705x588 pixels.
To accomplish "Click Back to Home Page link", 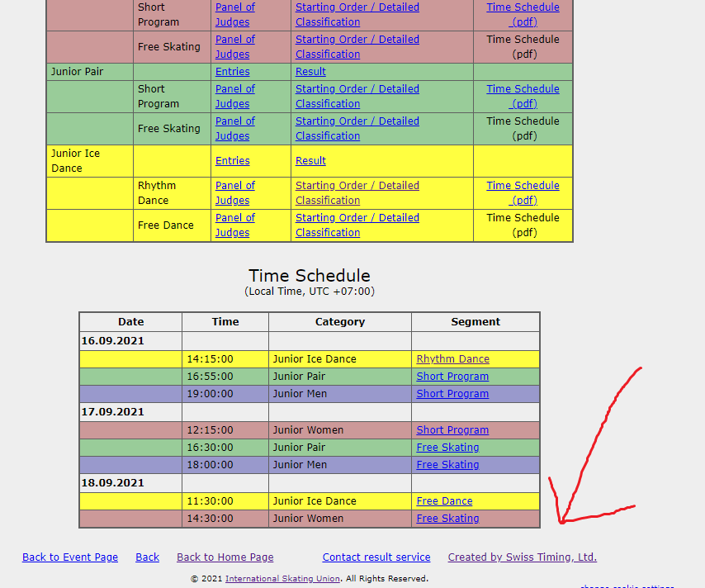I will [x=225, y=557].
